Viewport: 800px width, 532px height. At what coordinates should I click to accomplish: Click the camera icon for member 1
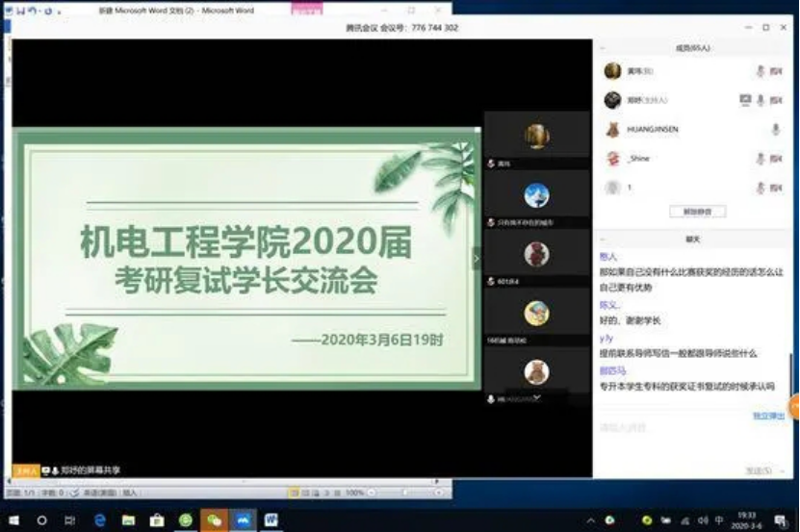(x=776, y=188)
